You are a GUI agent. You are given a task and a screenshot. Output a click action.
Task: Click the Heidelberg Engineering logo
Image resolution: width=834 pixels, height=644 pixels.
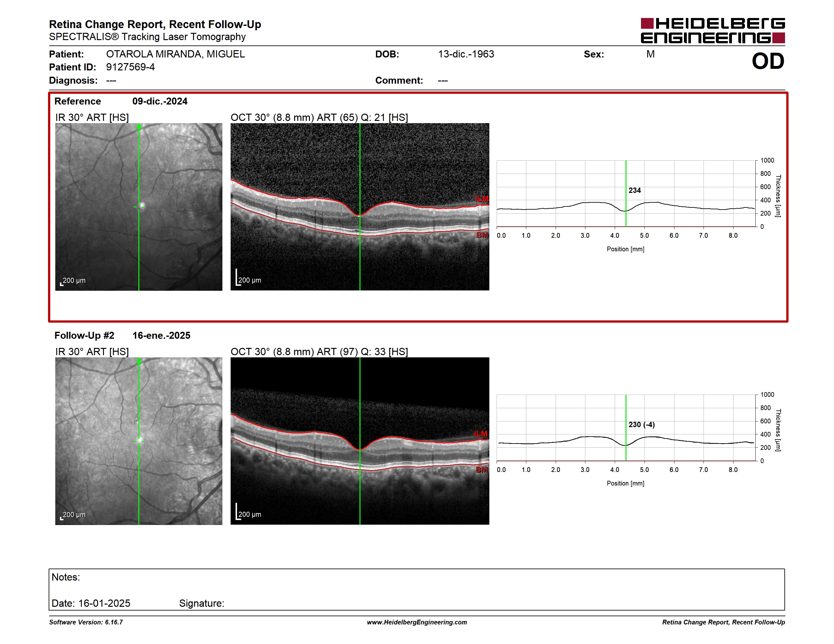click(x=713, y=31)
